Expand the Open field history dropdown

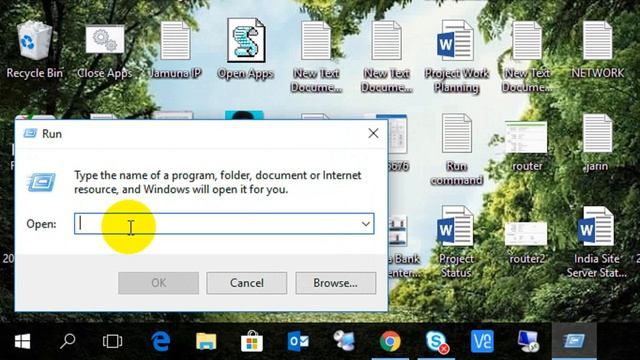coord(366,224)
